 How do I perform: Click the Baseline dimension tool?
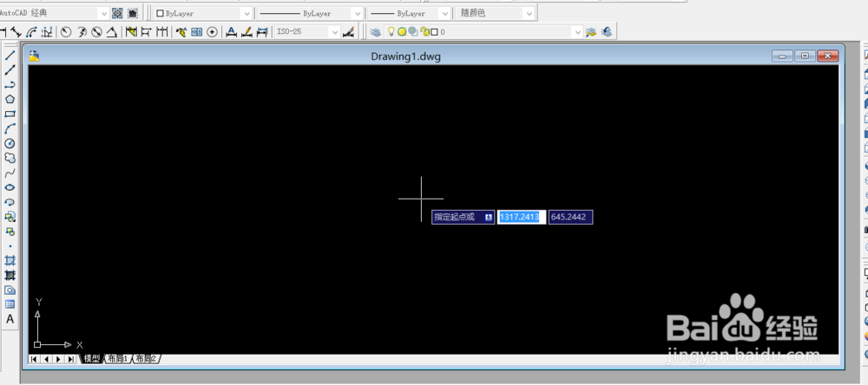[146, 32]
